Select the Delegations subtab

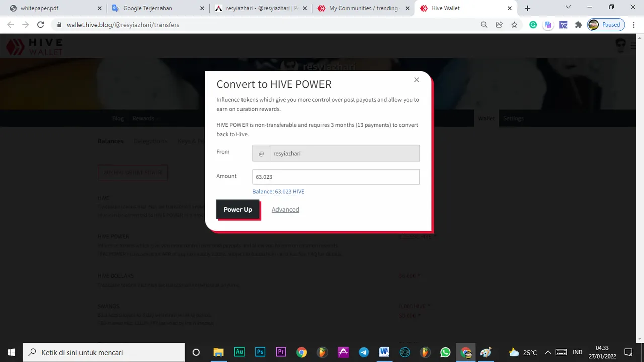(150, 141)
